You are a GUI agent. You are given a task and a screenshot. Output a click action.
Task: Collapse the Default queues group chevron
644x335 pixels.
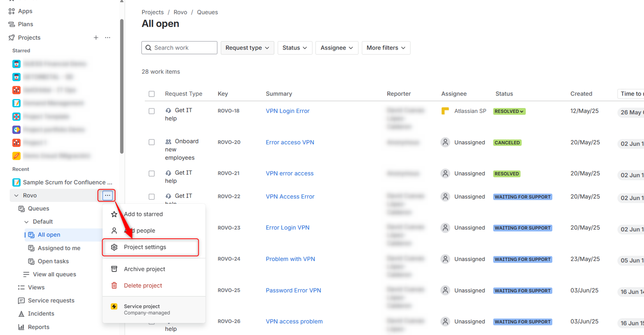tap(26, 222)
